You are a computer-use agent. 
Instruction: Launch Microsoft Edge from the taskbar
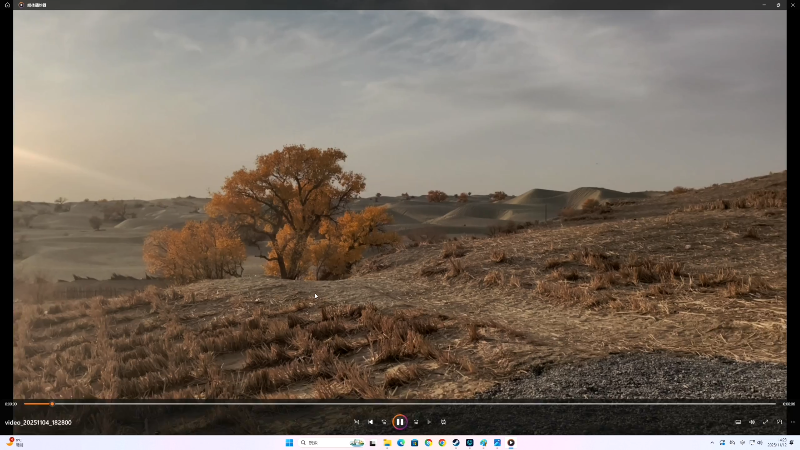401,442
